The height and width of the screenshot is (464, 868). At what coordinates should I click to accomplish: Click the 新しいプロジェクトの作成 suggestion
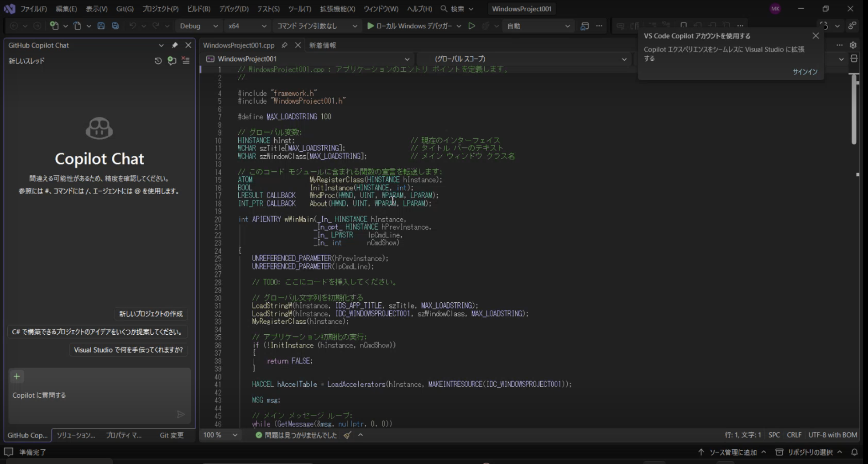151,314
